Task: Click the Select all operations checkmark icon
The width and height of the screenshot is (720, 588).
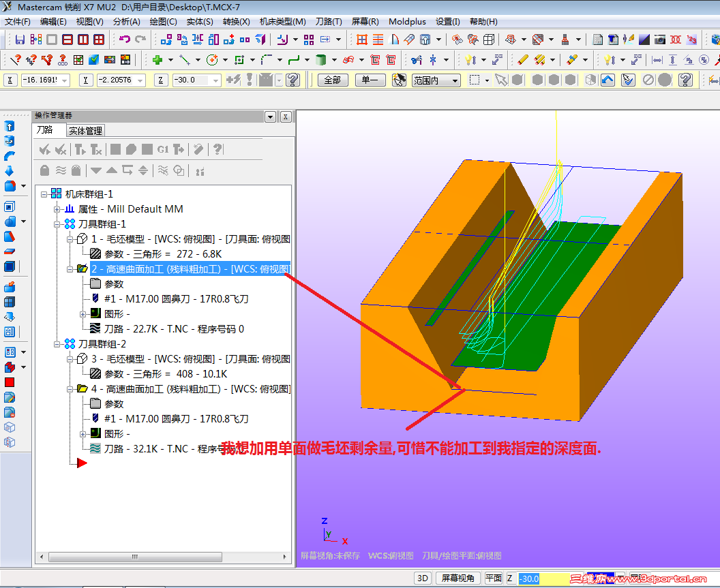Action: coord(44,149)
